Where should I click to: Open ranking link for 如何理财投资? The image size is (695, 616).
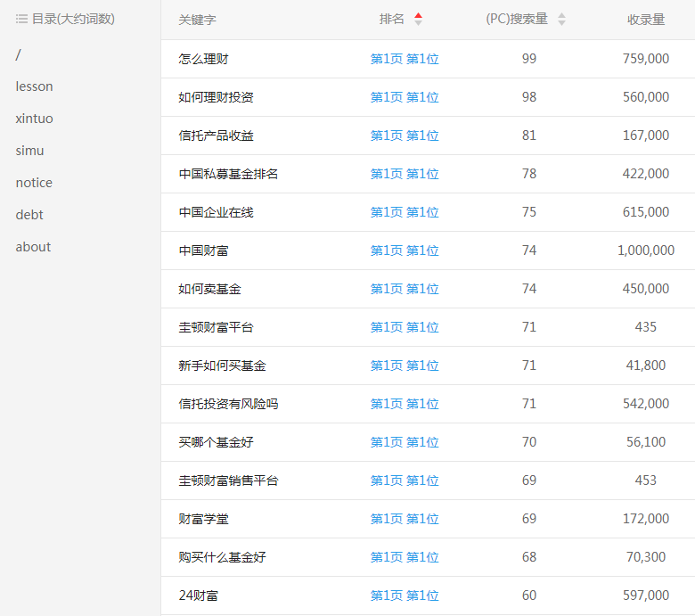click(405, 97)
